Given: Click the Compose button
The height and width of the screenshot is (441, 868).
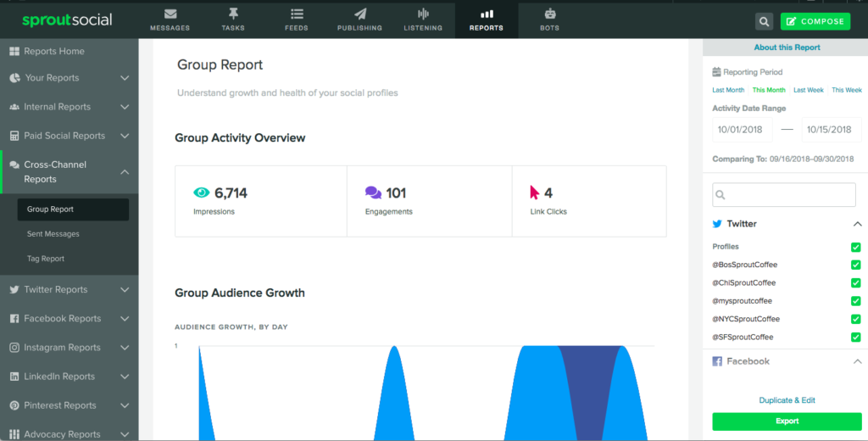Looking at the screenshot, I should pyautogui.click(x=815, y=21).
